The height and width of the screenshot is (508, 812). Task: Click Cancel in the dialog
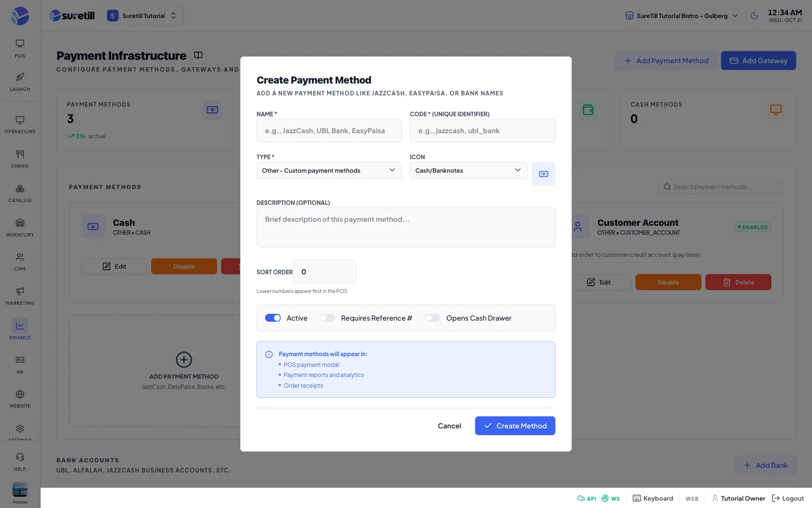click(x=449, y=426)
